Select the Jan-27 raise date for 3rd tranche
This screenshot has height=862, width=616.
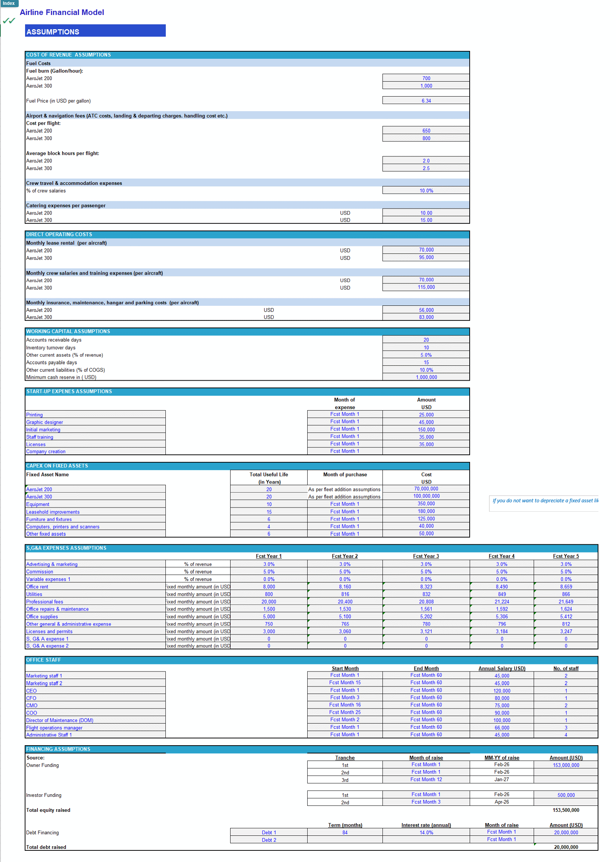click(x=501, y=779)
